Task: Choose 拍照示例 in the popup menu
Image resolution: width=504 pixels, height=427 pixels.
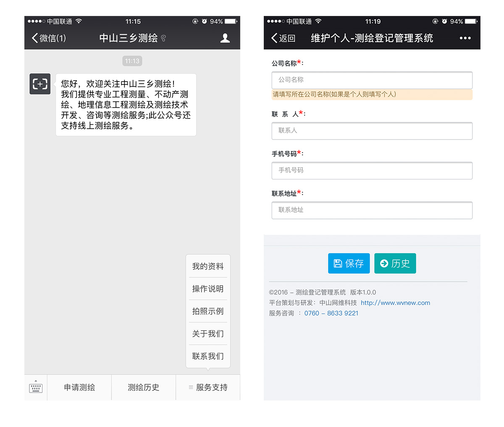Action: click(208, 311)
